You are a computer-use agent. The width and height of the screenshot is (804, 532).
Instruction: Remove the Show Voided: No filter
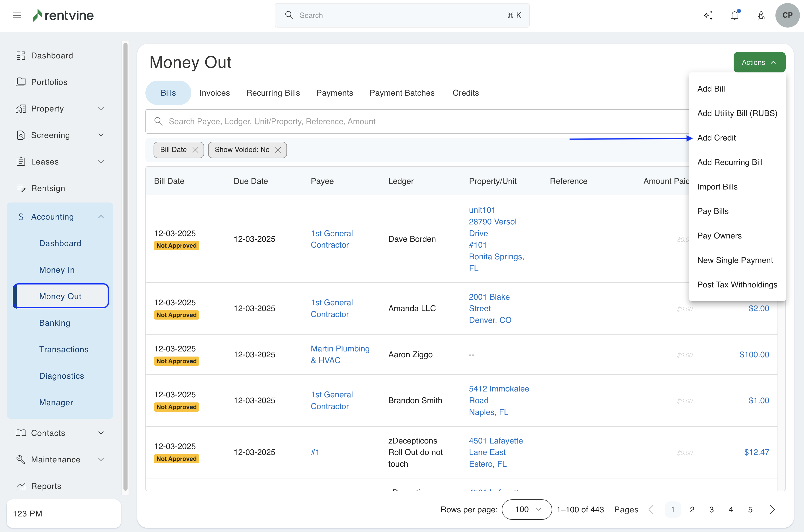278,150
